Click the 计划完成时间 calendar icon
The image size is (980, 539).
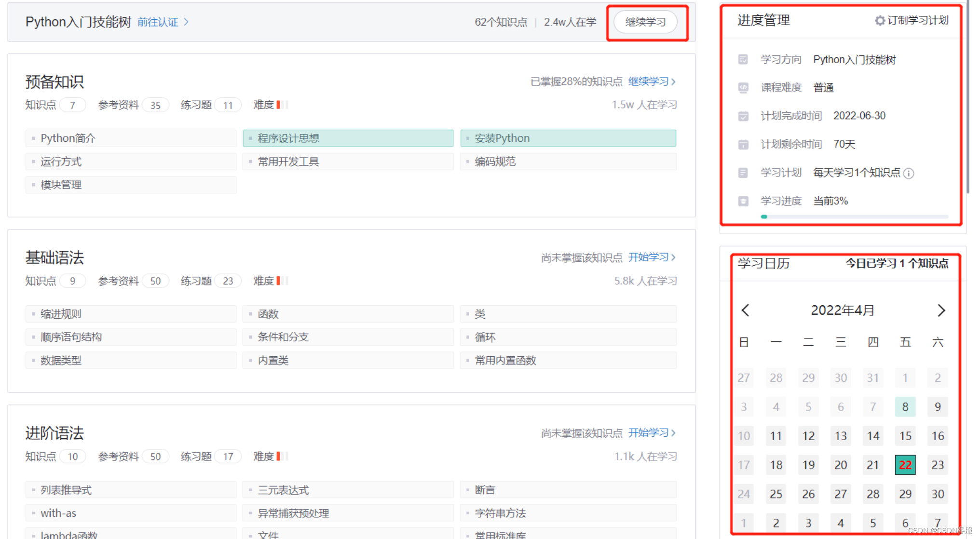[x=743, y=116]
